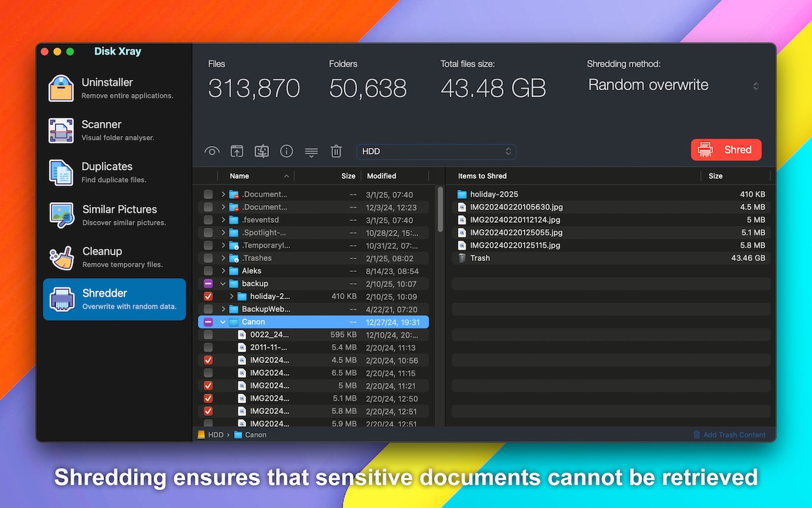Toggle the mixed-state checkbox for Canon

[208, 322]
